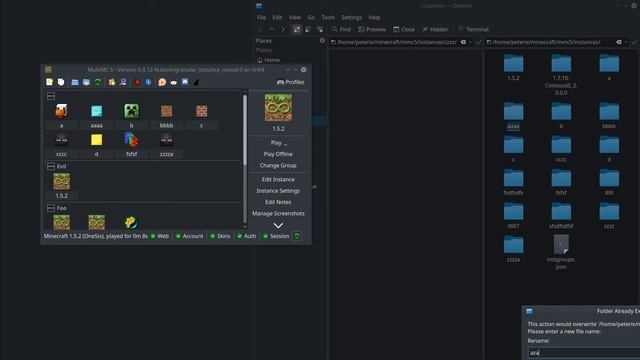Toggle Preview in Dolphin toolbar

pyautogui.click(x=371, y=29)
